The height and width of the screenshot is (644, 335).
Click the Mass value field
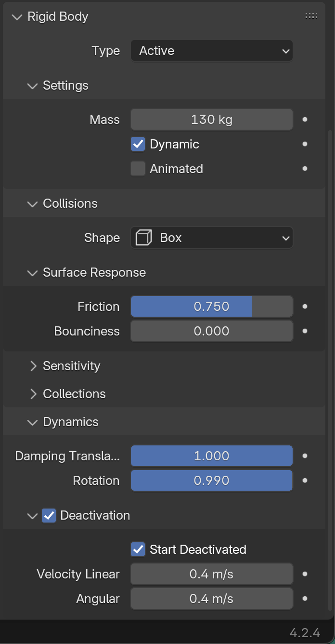pyautogui.click(x=212, y=120)
